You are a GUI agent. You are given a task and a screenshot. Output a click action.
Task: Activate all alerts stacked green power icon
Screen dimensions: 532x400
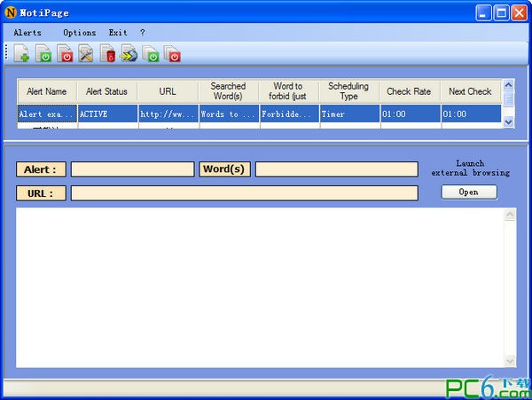coord(151,53)
